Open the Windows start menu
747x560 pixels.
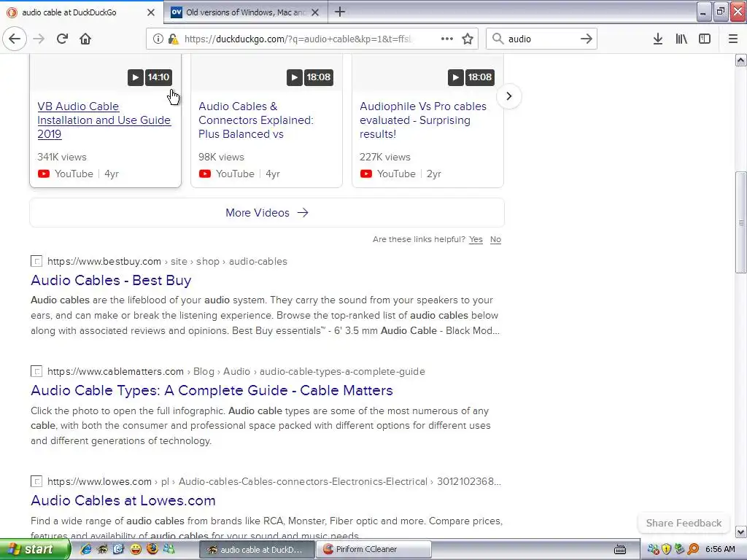[34, 550]
